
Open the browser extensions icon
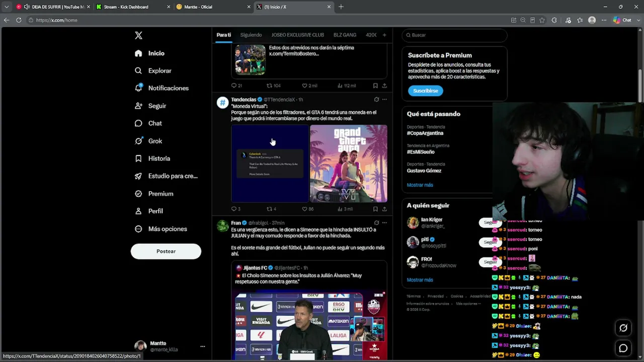554,20
